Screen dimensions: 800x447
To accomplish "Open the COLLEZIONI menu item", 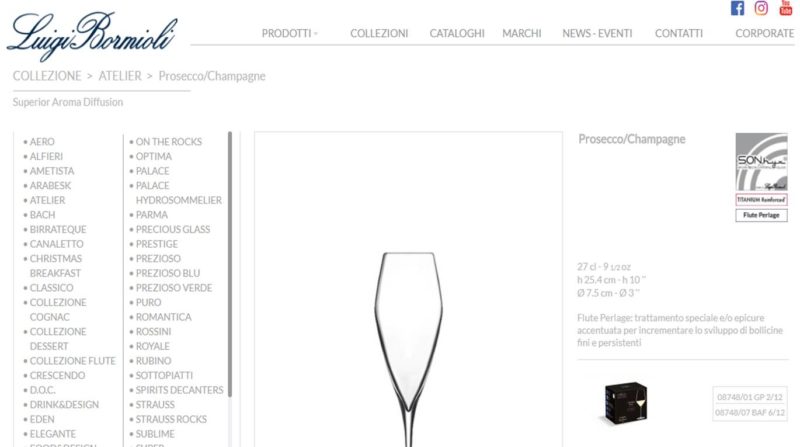I will (379, 33).
